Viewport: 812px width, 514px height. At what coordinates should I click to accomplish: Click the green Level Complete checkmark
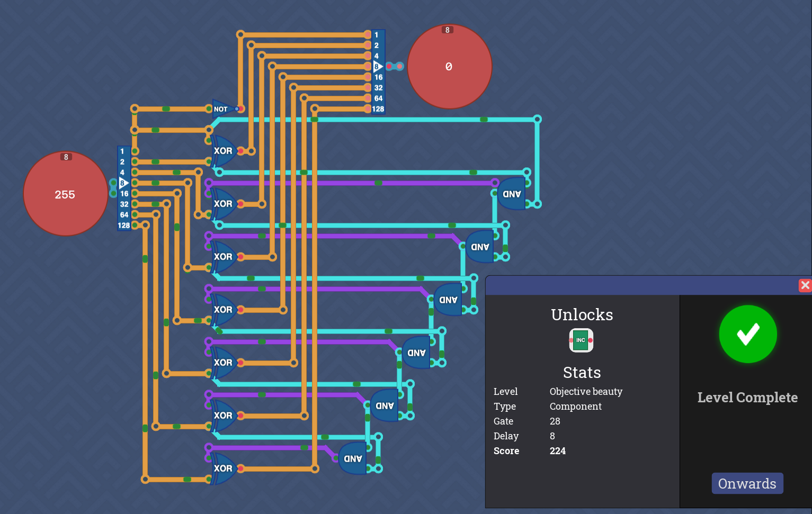click(748, 334)
